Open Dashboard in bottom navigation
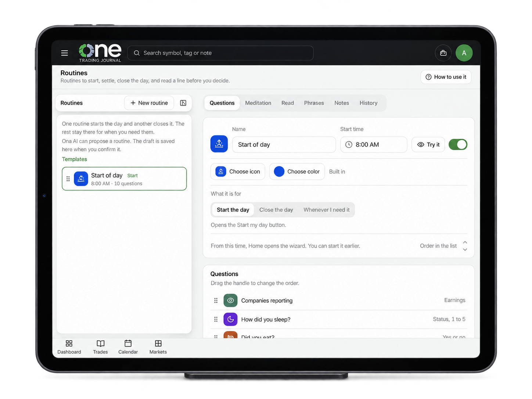The height and width of the screenshot is (399, 532). click(69, 347)
